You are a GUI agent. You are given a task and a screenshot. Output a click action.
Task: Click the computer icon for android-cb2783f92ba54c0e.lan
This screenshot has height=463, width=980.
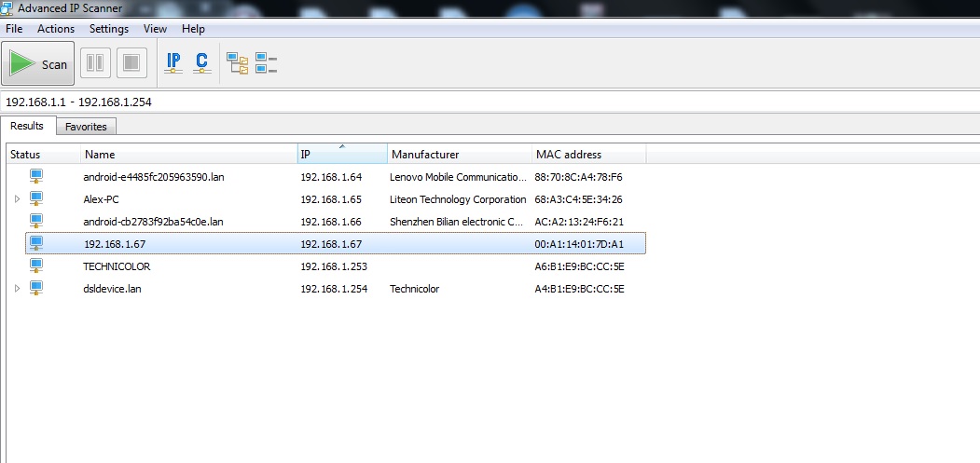point(36,221)
